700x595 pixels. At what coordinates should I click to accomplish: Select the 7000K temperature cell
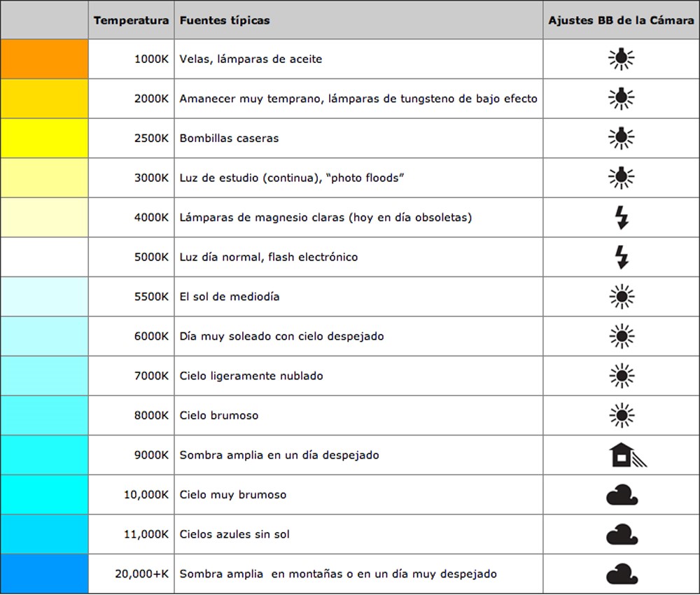coord(132,376)
